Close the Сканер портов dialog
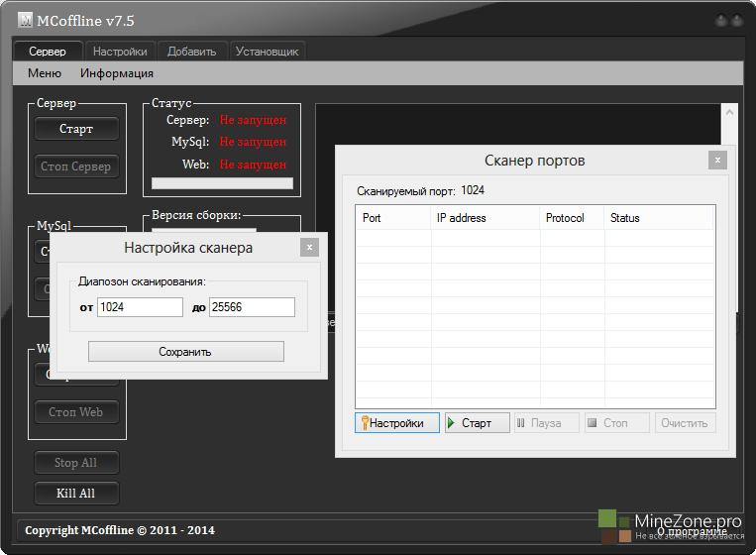Image resolution: width=756 pixels, height=555 pixels. (x=716, y=160)
